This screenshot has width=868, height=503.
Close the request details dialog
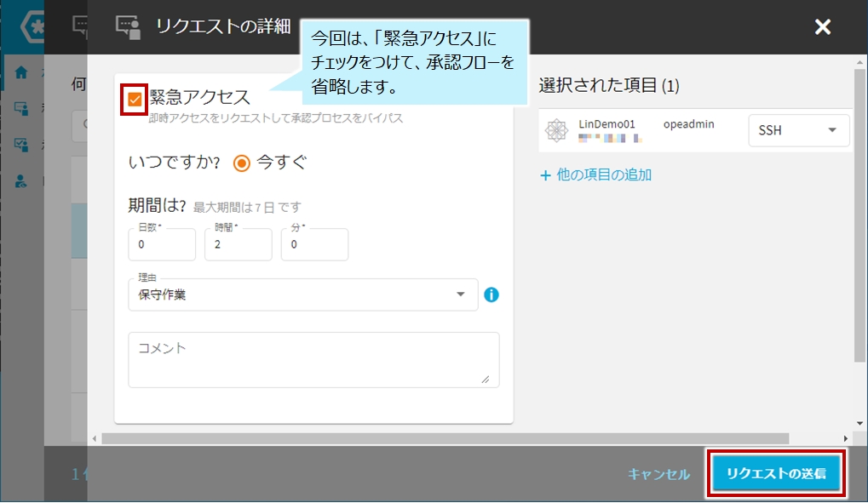coord(823,26)
